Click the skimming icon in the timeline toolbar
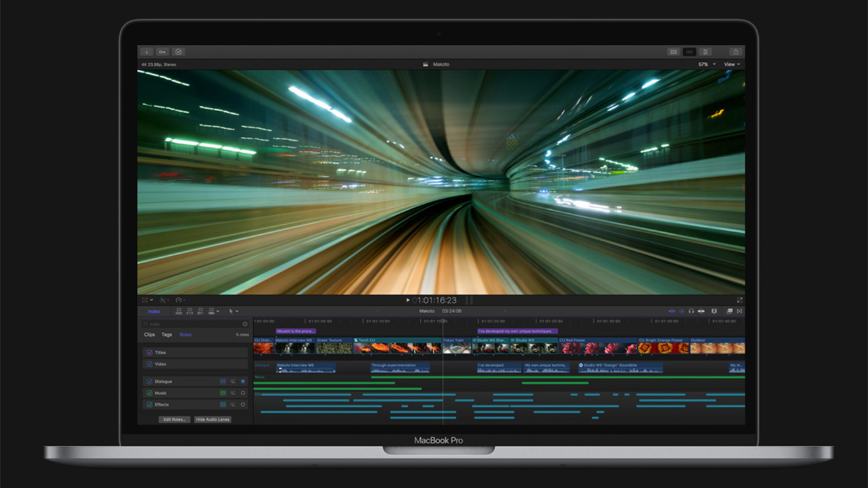This screenshot has width=868, height=488. [x=671, y=310]
